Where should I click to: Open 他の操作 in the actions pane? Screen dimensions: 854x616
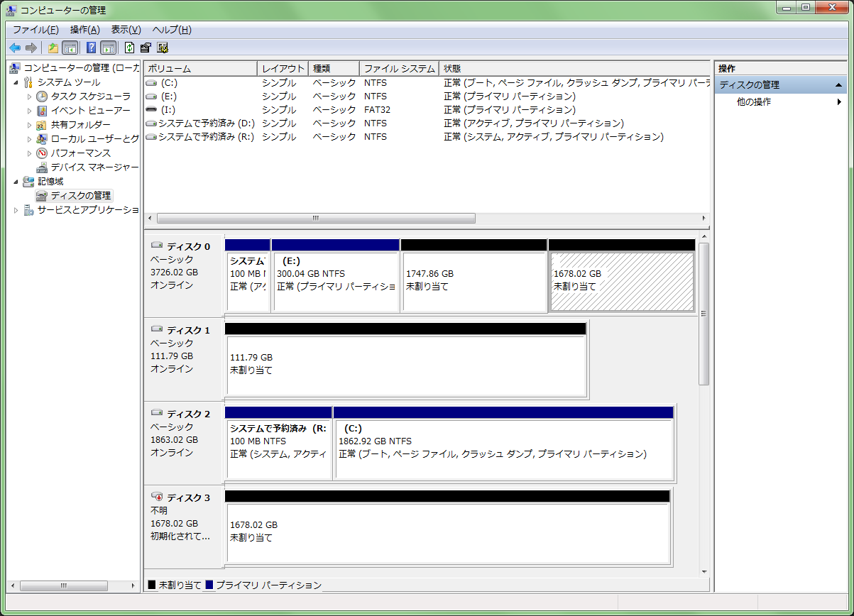point(753,101)
